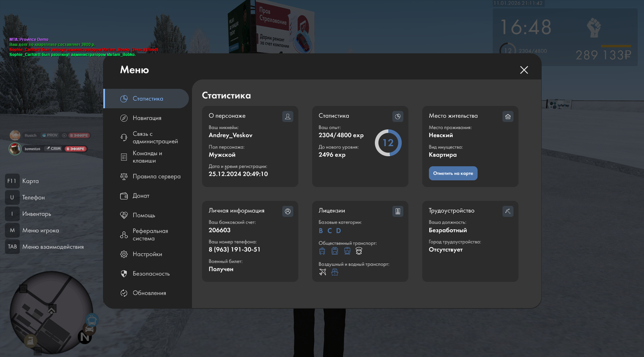
Task: Click the checkmark icon for Обновления
Action: (x=124, y=293)
